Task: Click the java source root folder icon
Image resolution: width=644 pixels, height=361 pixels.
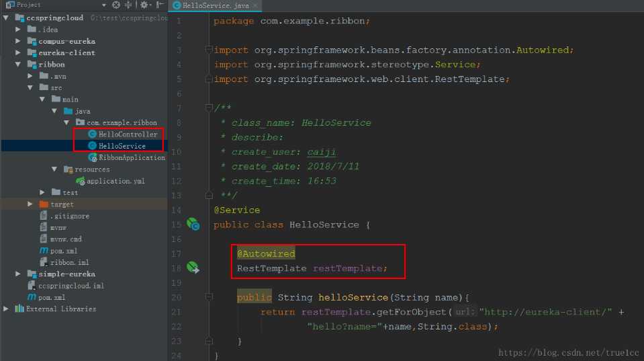Action: 68,111
